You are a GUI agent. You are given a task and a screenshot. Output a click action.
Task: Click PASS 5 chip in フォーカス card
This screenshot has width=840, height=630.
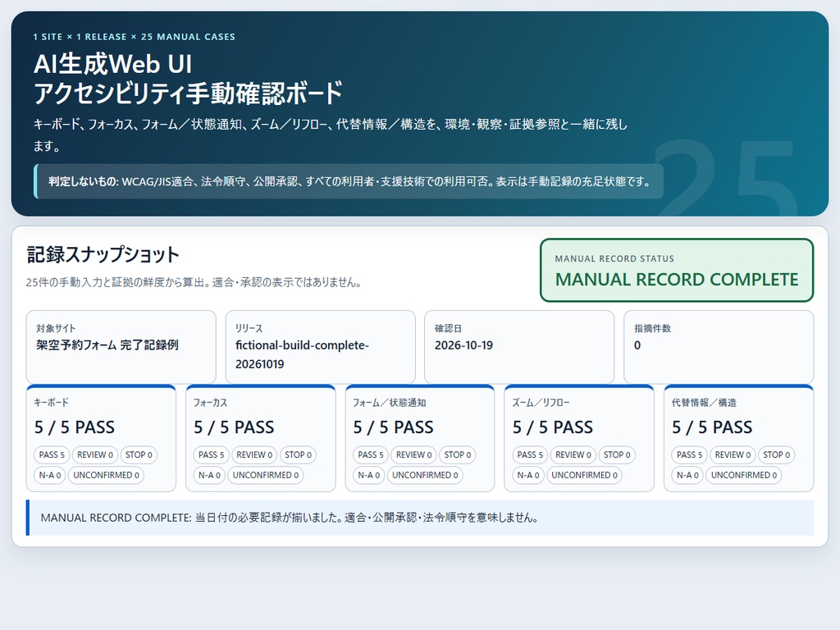[x=211, y=454]
